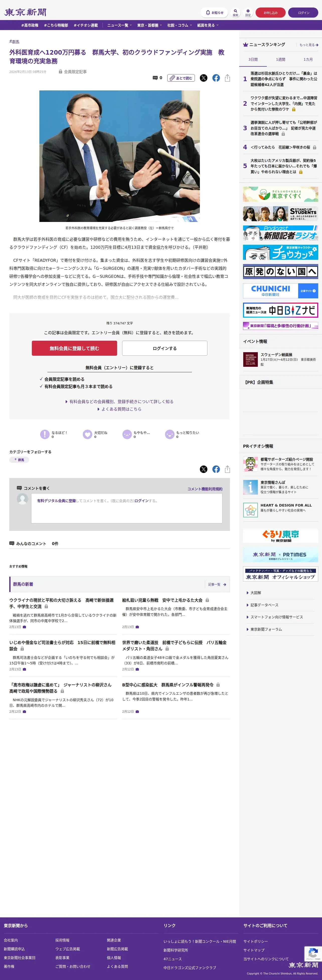This screenshot has width=322, height=980.
Task: Open コメント機能利用規約 link
Action: pyautogui.click(x=205, y=489)
